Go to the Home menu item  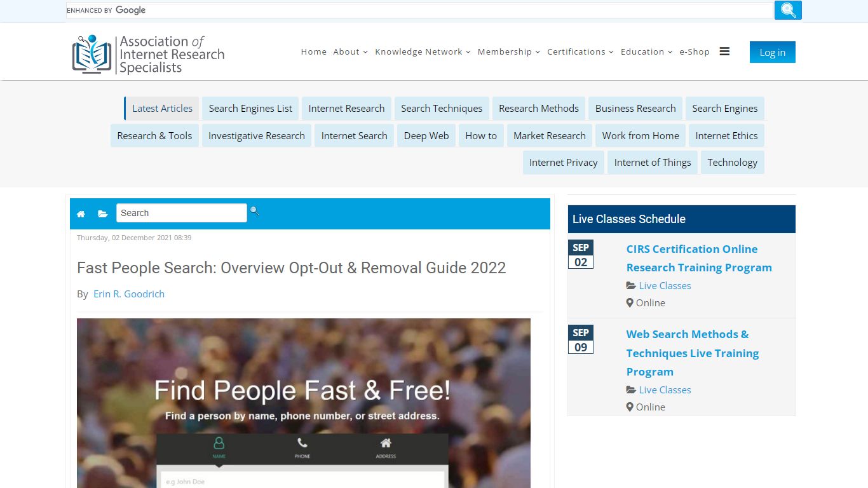314,52
